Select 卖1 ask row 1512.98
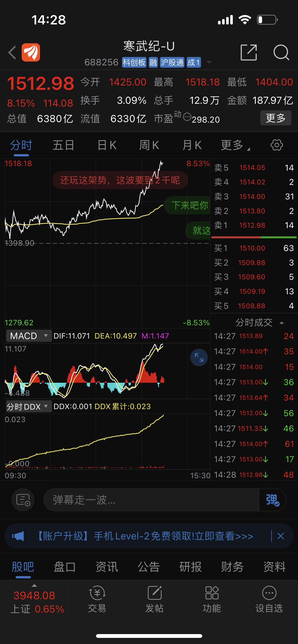The image size is (298, 644). click(254, 225)
